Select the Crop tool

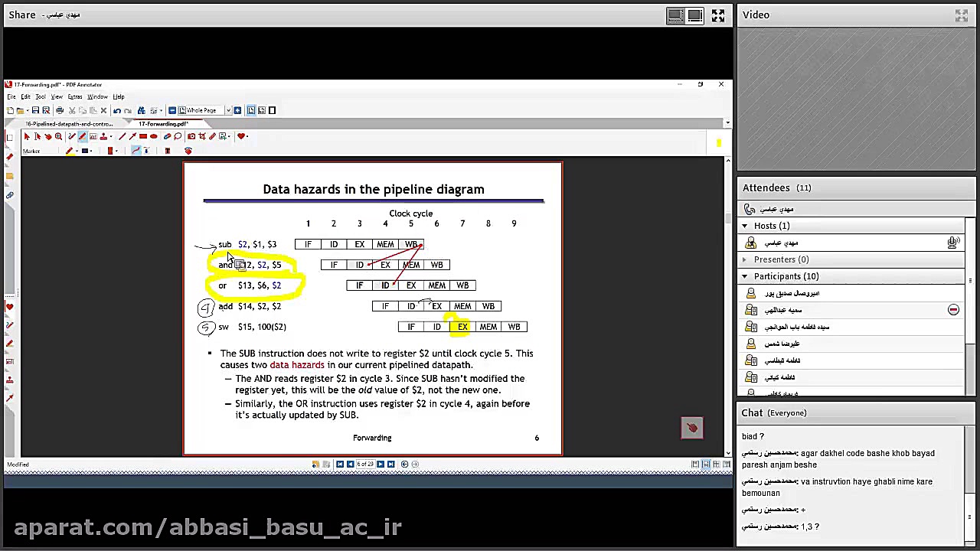(202, 136)
